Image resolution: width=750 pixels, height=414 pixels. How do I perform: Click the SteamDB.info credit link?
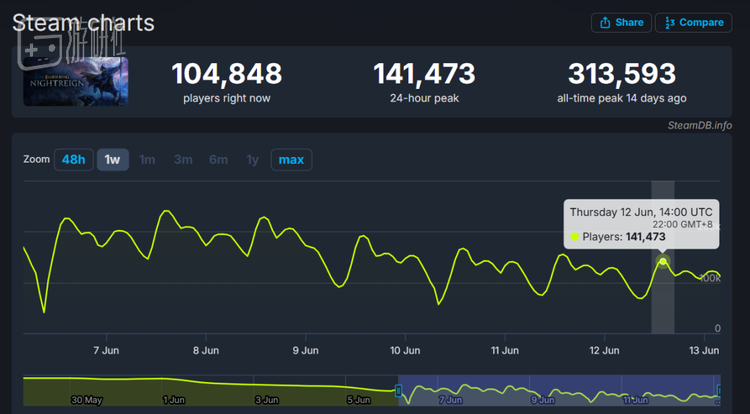[699, 125]
